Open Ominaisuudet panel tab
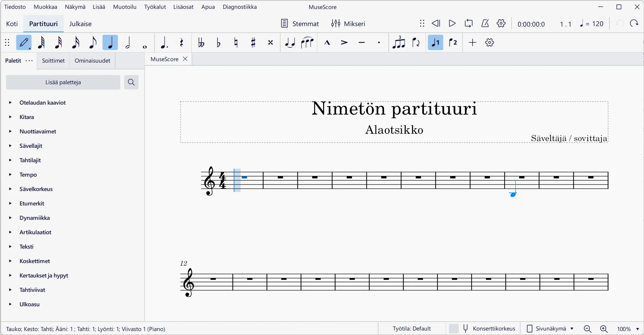 point(92,60)
